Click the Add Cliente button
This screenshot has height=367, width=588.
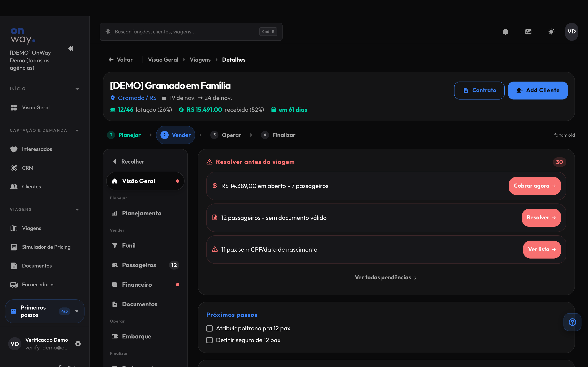pyautogui.click(x=538, y=90)
